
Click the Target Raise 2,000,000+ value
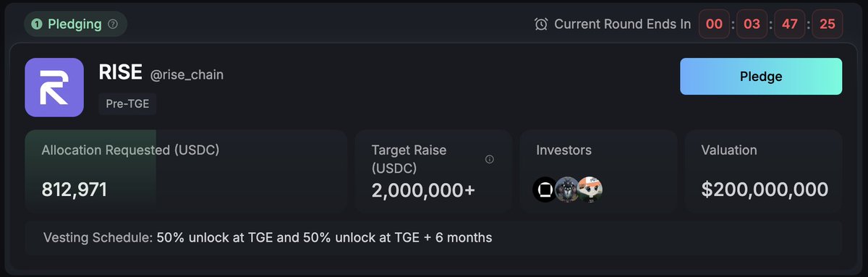[x=423, y=190]
